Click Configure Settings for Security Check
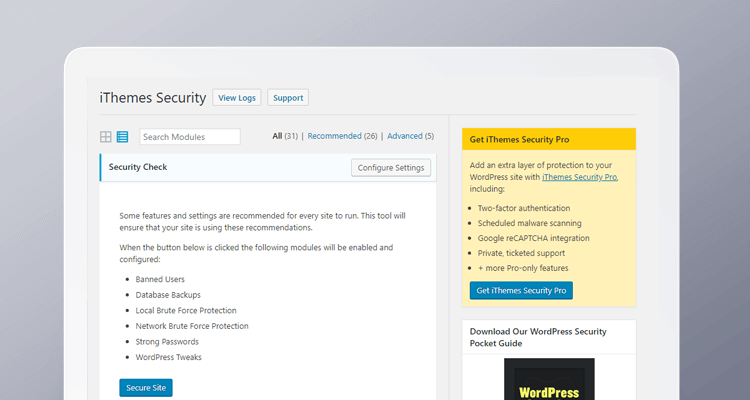750x400 pixels. point(391,168)
